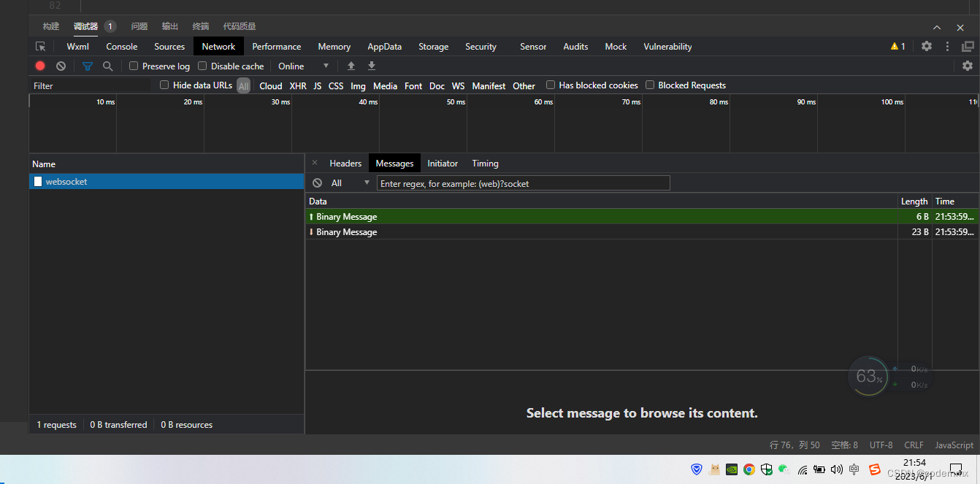Collapse the DevTools panel with the chevron
Viewport: 980px width, 484px height.
tap(936, 27)
